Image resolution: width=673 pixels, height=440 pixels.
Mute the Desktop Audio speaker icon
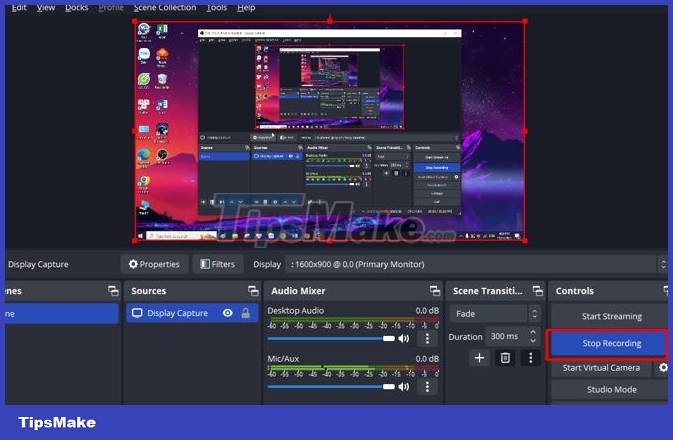(404, 338)
